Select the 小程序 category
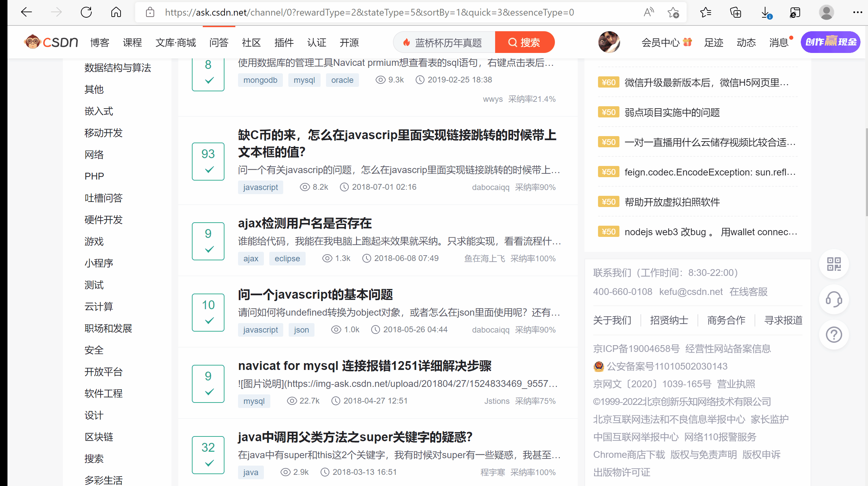The image size is (868, 486). [98, 263]
